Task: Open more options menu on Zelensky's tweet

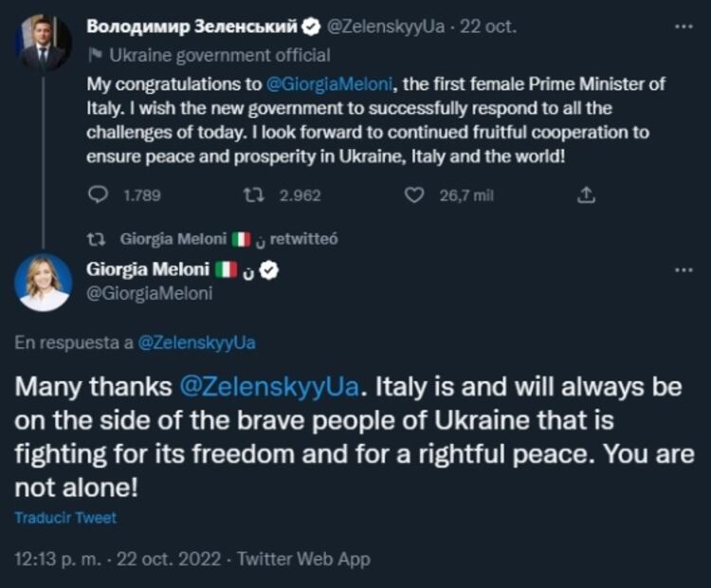Action: point(683,26)
